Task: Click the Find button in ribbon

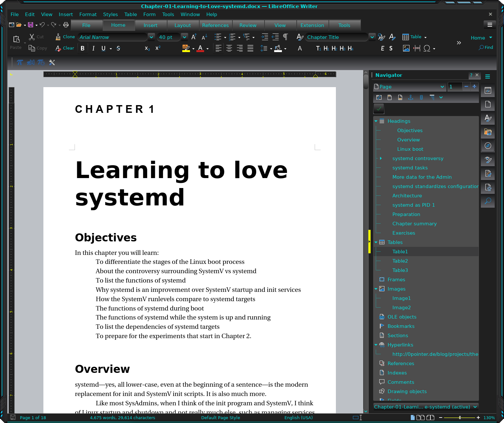Action: (x=486, y=48)
